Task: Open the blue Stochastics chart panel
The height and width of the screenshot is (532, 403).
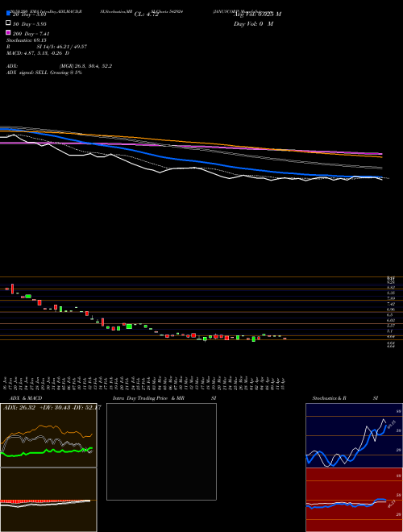Action: (354, 435)
